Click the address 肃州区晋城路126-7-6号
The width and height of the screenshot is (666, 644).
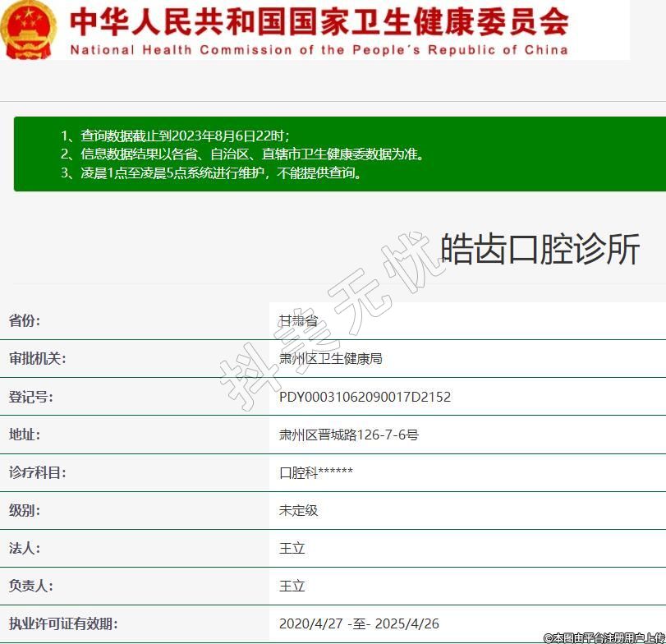(x=348, y=435)
